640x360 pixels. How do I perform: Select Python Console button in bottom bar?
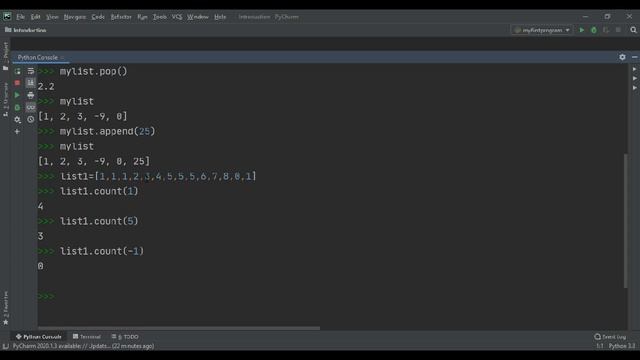point(38,337)
